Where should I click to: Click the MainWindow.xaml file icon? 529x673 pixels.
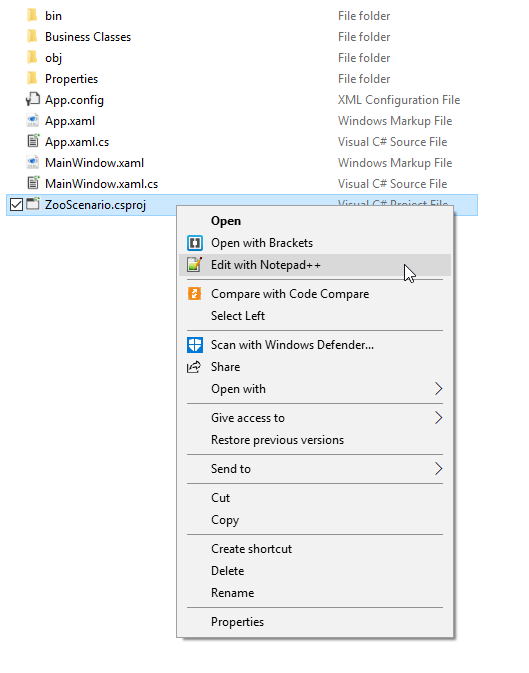point(33,163)
